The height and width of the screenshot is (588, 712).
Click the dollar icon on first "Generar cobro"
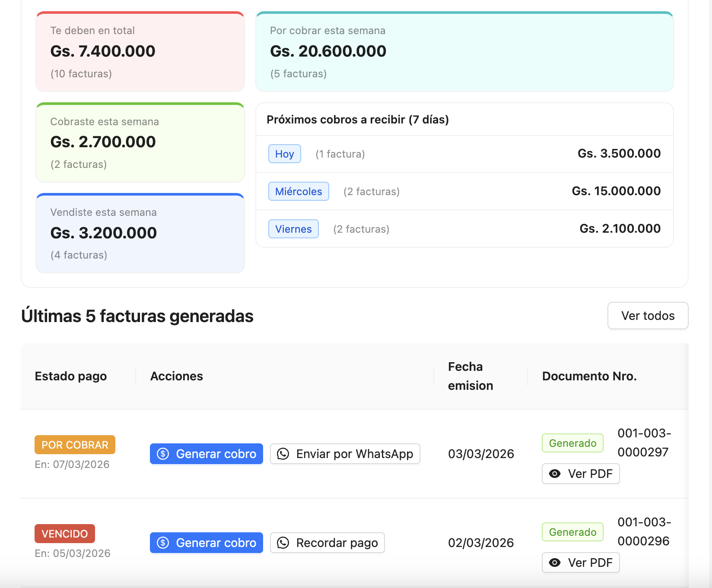click(x=163, y=454)
